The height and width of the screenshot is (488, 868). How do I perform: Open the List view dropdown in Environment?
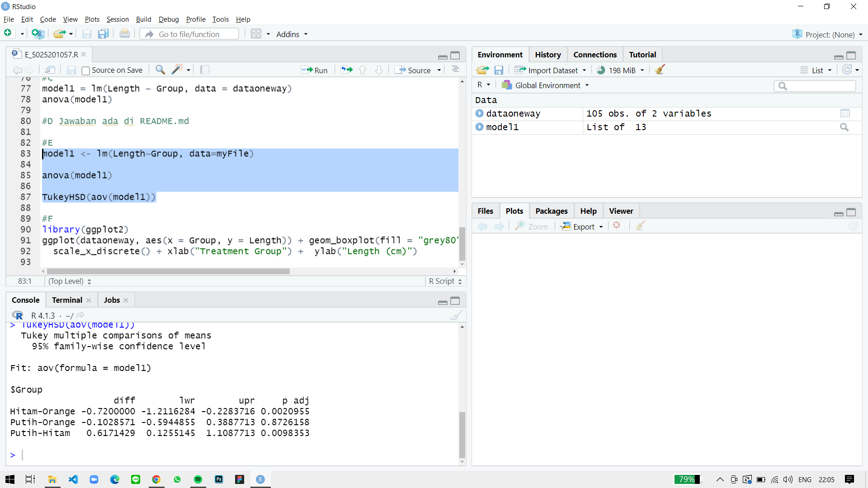[816, 70]
